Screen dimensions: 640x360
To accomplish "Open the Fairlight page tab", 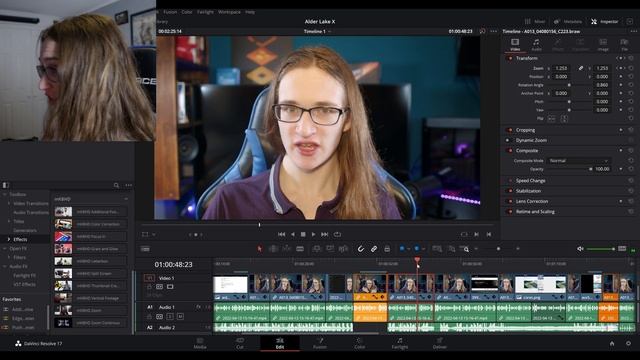I will tap(400, 343).
